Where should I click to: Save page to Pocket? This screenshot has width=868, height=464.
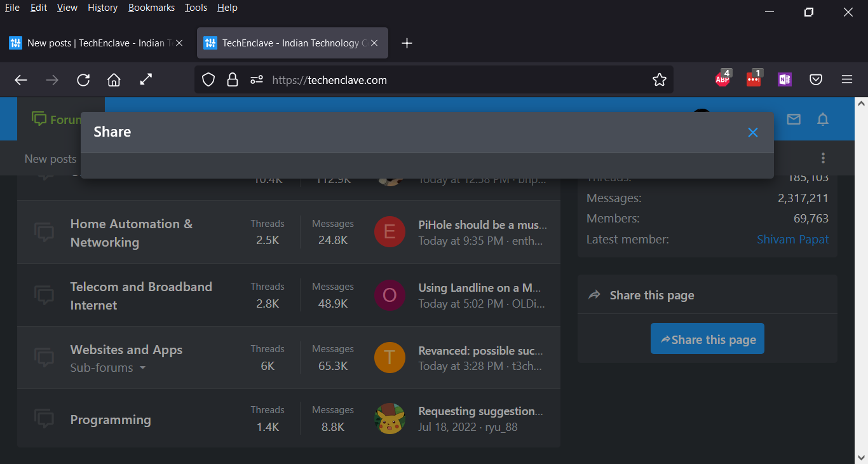816,79
